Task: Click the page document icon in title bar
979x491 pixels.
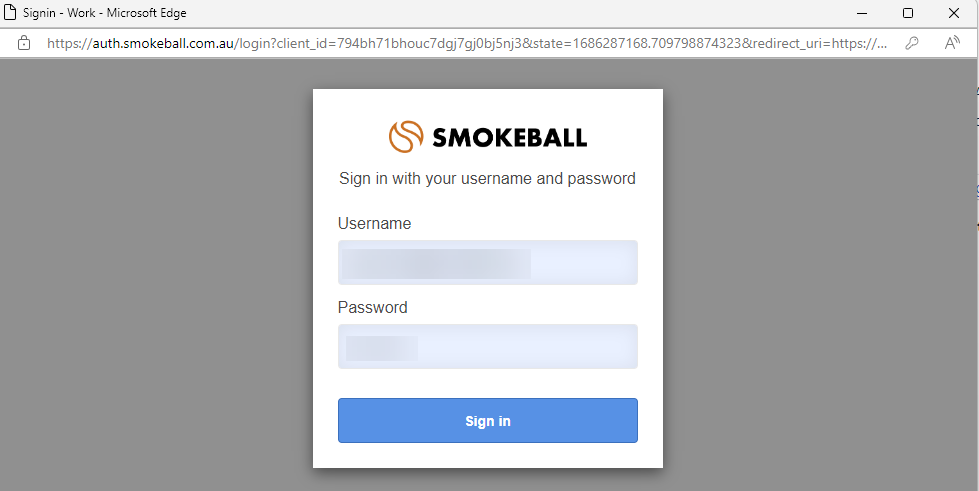Action: pyautogui.click(x=12, y=13)
